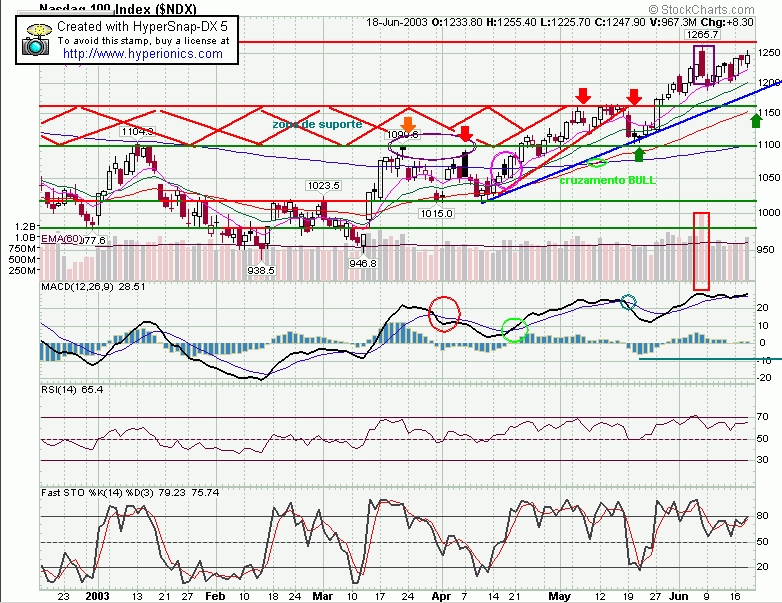This screenshot has width=782, height=603.
Task: Click the Feb month label on date axis
Action: (x=215, y=597)
